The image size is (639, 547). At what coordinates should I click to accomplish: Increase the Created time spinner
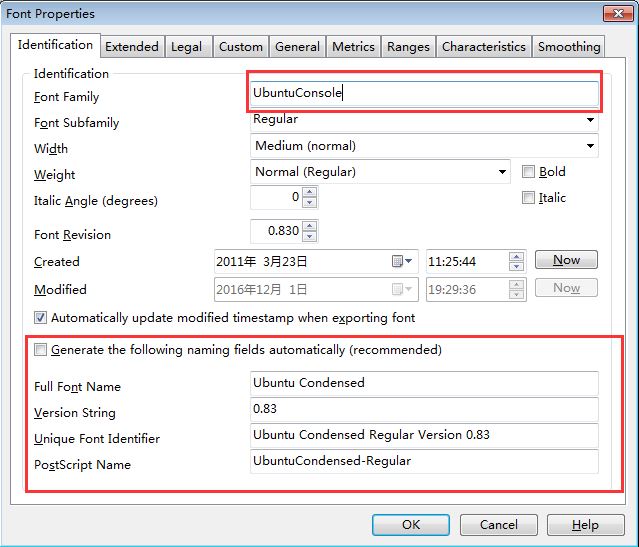pyautogui.click(x=516, y=256)
